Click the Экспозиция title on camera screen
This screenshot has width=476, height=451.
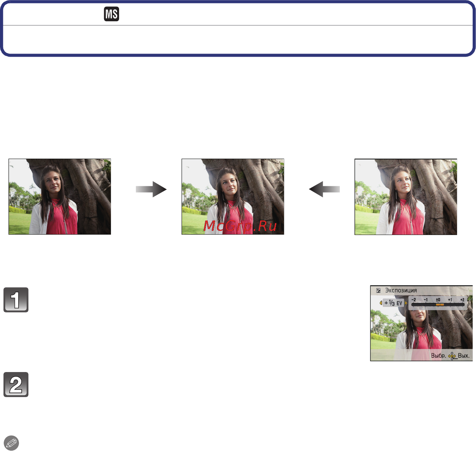tap(401, 290)
